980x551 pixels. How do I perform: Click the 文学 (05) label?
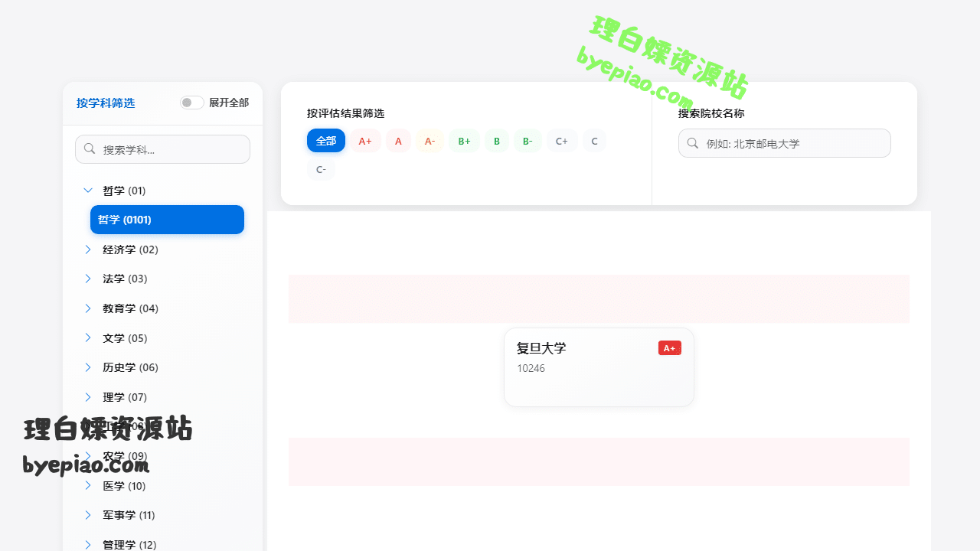tap(125, 338)
